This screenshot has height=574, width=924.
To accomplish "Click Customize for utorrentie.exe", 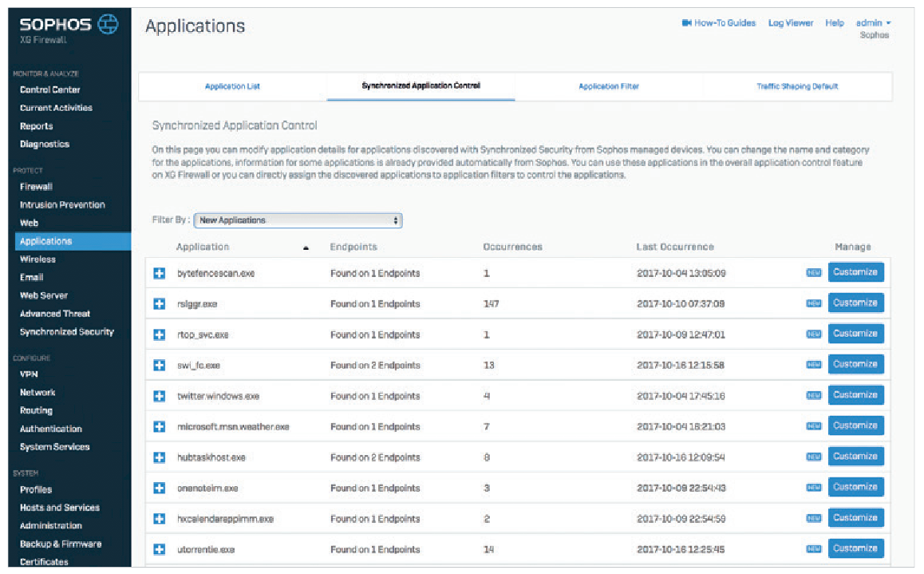I will pos(855,548).
